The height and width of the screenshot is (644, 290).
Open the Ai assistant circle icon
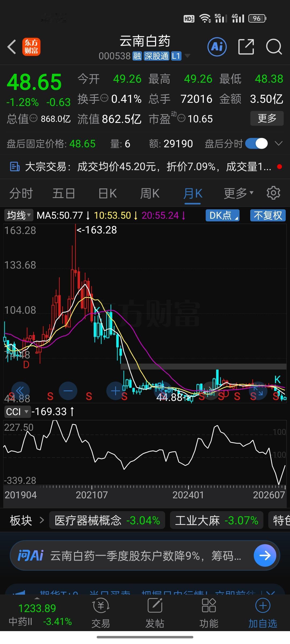217,47
